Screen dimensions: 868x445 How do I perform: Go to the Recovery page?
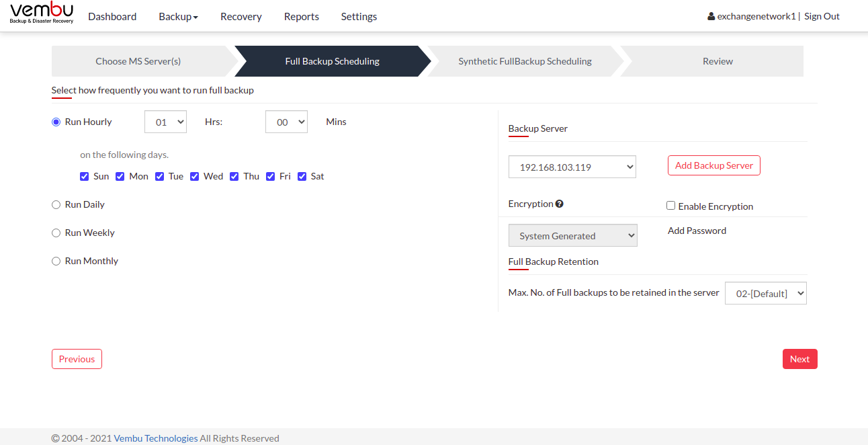[241, 16]
